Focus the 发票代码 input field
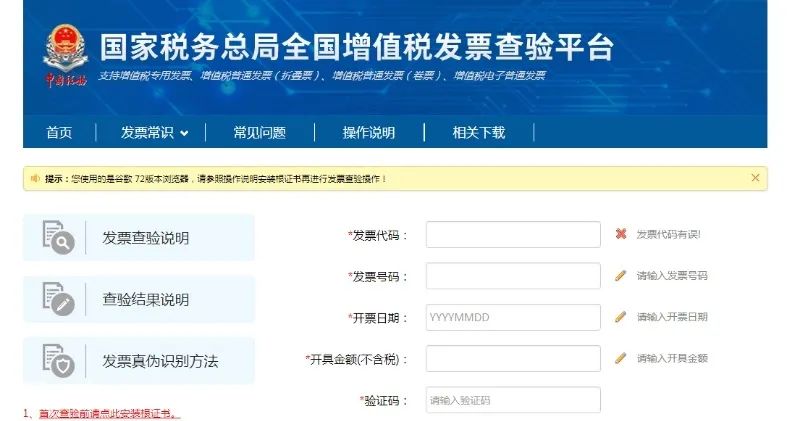 coord(513,234)
